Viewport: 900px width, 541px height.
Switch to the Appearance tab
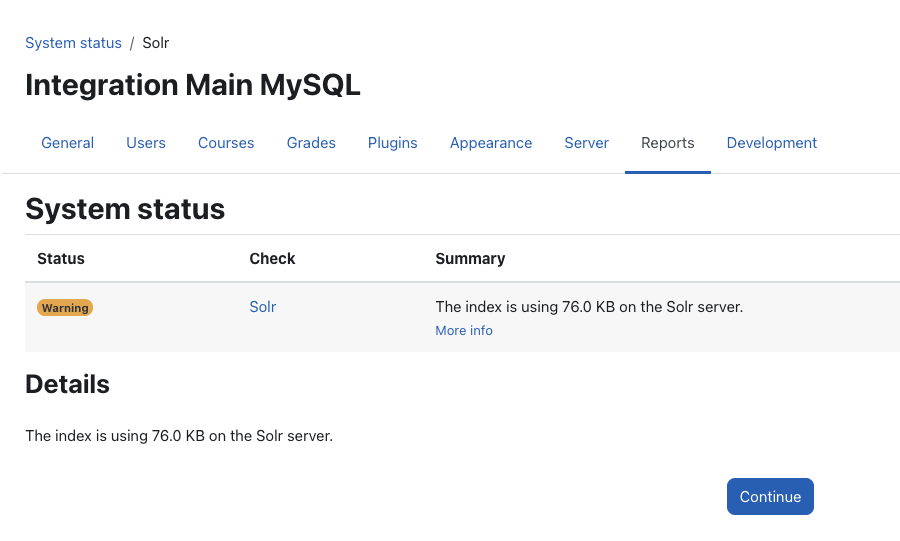point(491,143)
